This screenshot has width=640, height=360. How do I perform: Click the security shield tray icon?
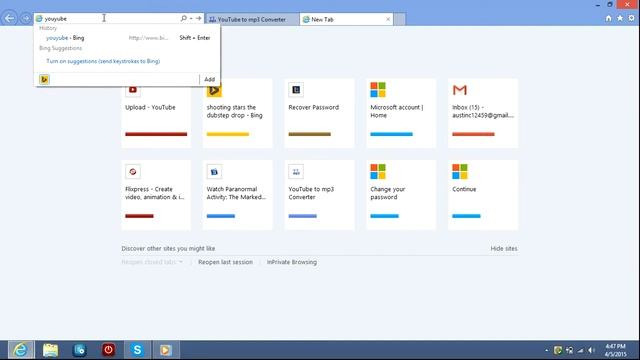pos(558,350)
